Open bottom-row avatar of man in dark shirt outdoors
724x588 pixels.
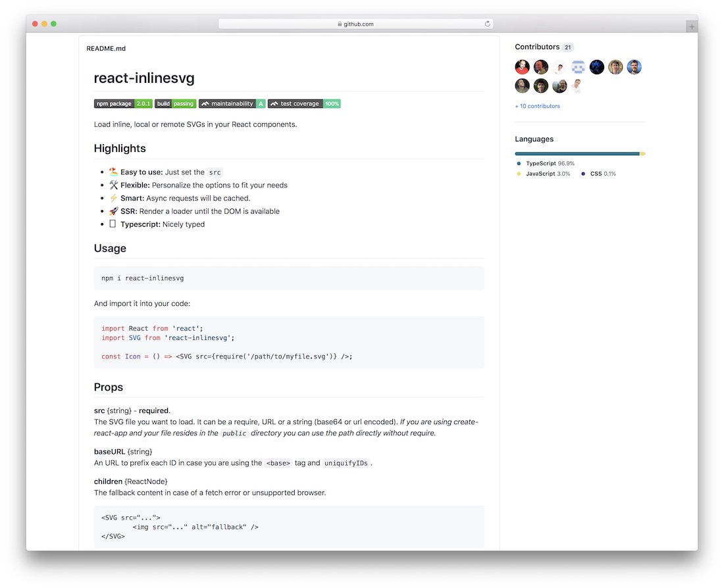(559, 86)
